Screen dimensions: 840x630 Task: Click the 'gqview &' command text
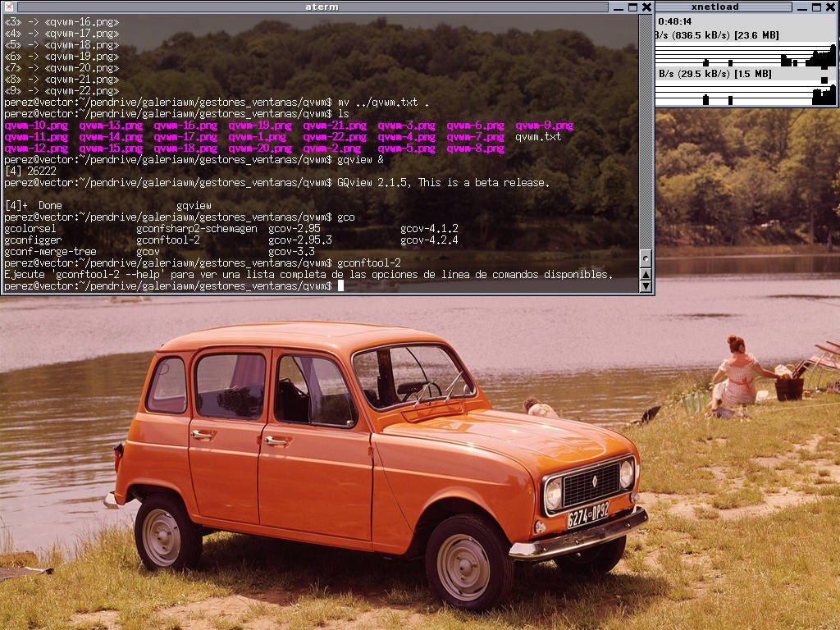click(361, 160)
